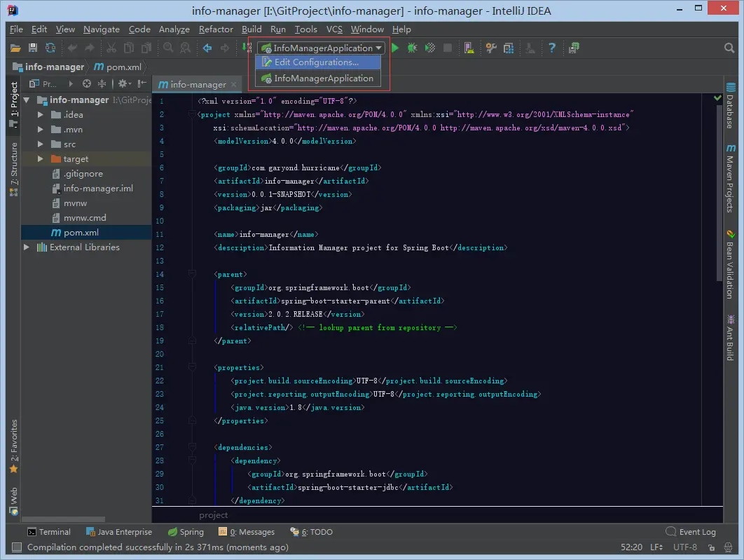Expand External Libraries node
Screen dimensions: 744x560
(27, 247)
